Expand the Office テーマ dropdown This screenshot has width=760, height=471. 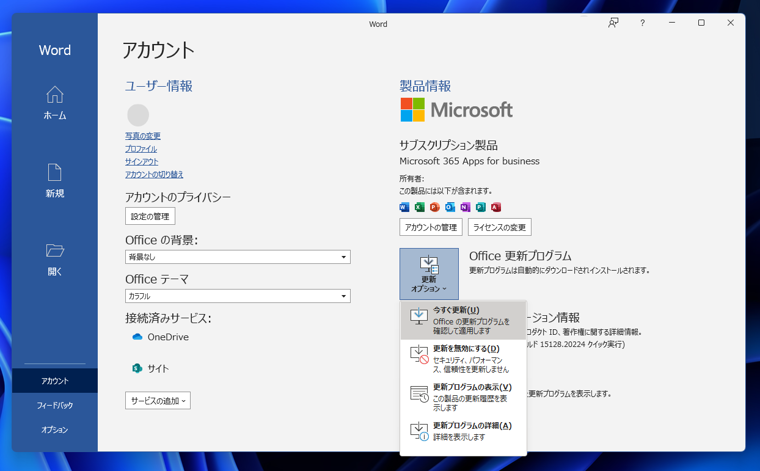click(x=238, y=296)
